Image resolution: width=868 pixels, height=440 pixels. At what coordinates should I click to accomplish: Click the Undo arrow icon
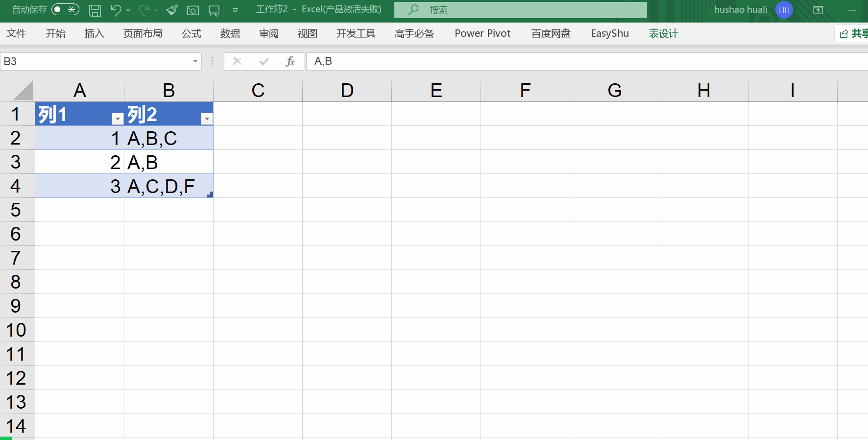click(116, 10)
